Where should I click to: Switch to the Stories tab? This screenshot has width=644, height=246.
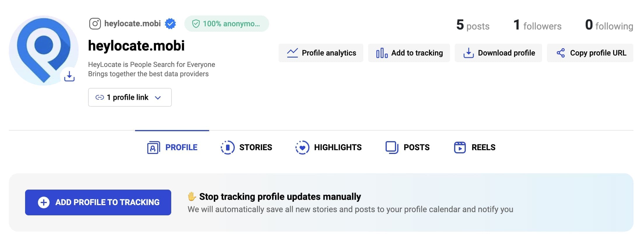(246, 147)
